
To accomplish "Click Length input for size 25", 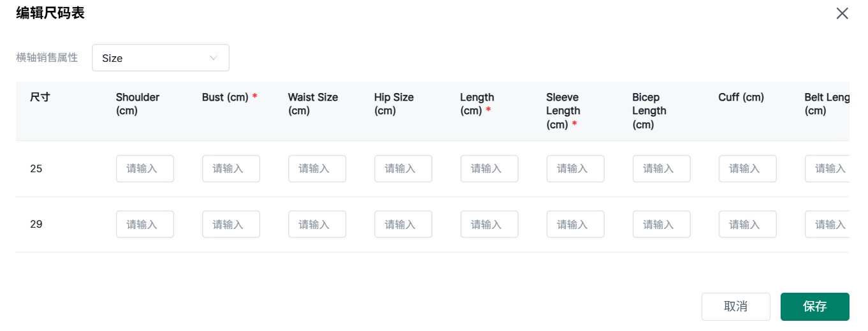I will click(x=489, y=169).
